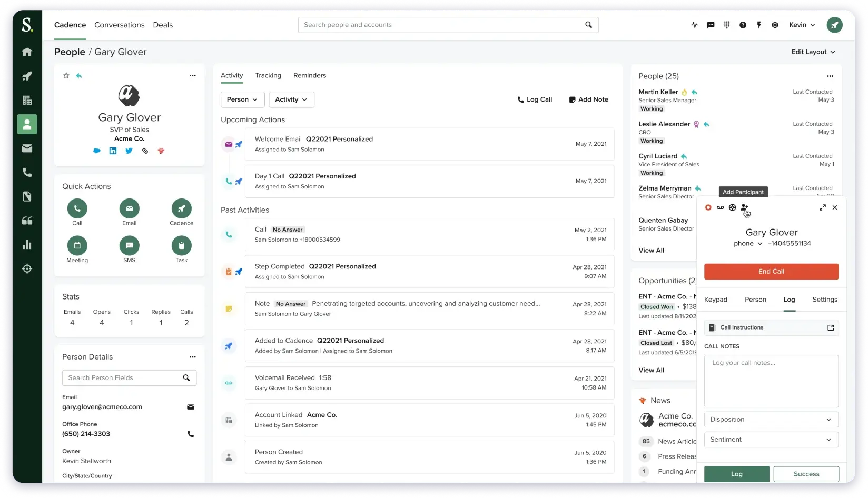Screen dimensions: 868x498
Task: Click the dialpad icon in the top header
Action: point(727,25)
